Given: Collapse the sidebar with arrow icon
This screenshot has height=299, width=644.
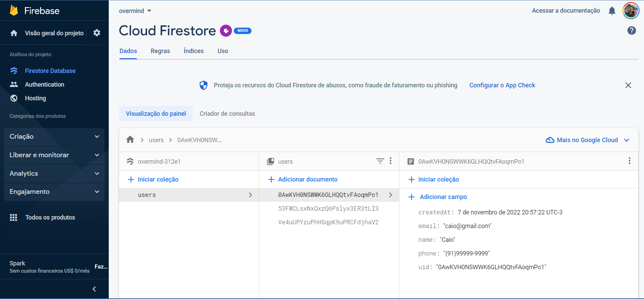Looking at the screenshot, I should tap(94, 289).
